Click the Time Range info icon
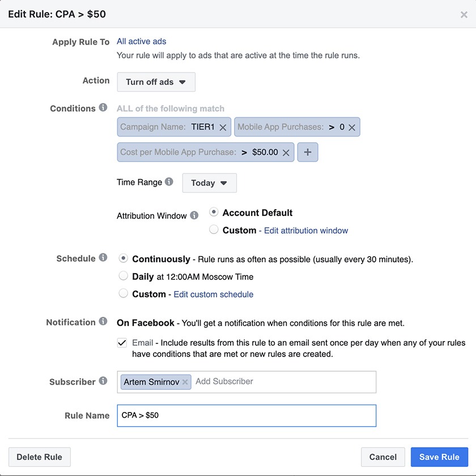The width and height of the screenshot is (476, 476). (169, 182)
